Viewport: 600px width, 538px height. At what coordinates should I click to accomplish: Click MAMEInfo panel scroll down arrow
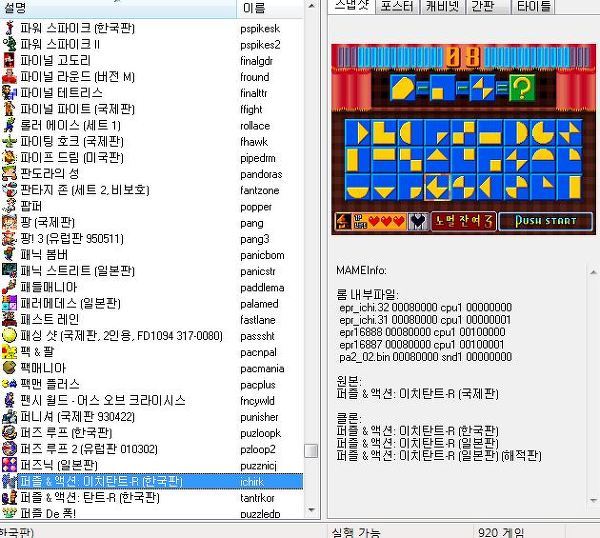click(593, 500)
